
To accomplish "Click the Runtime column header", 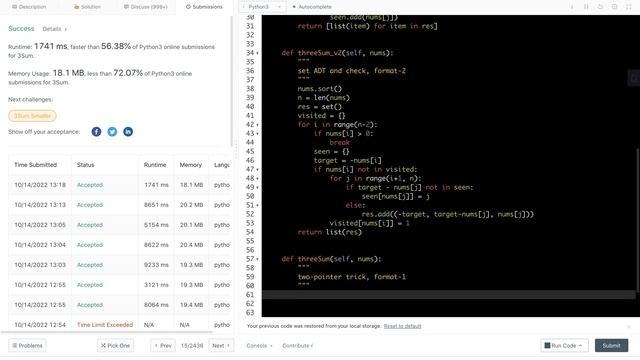I will pos(155,165).
